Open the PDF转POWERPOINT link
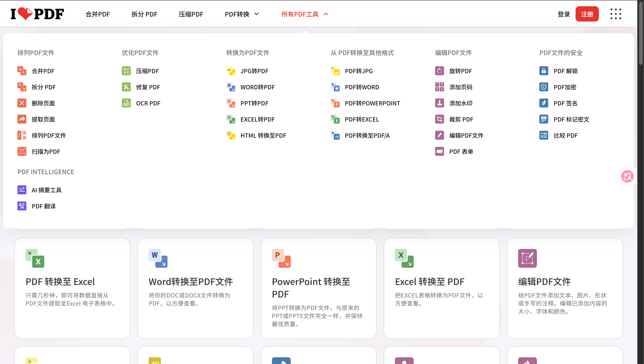 [373, 103]
